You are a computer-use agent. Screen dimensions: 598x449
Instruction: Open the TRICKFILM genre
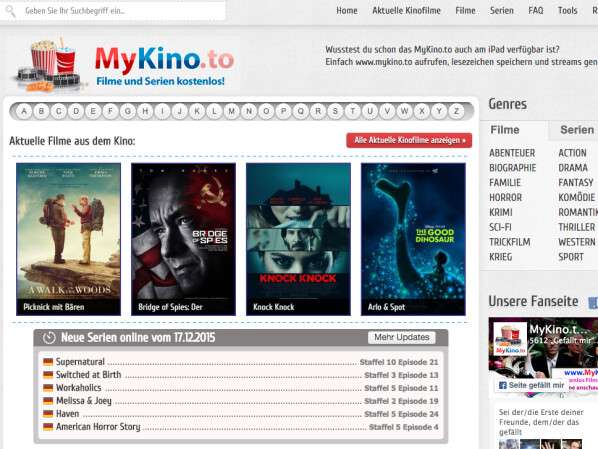[510, 242]
